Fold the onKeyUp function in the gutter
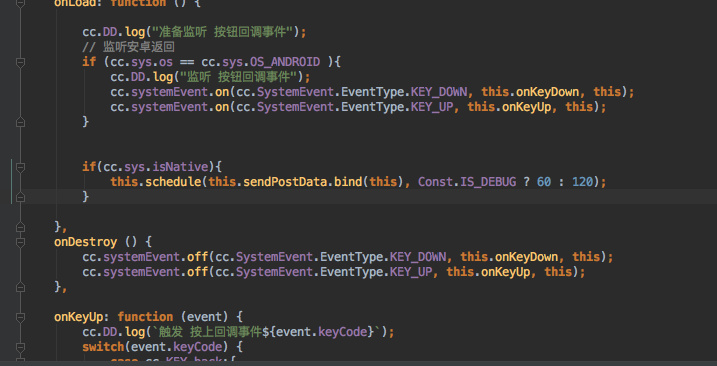Image resolution: width=717 pixels, height=366 pixels. [x=20, y=317]
